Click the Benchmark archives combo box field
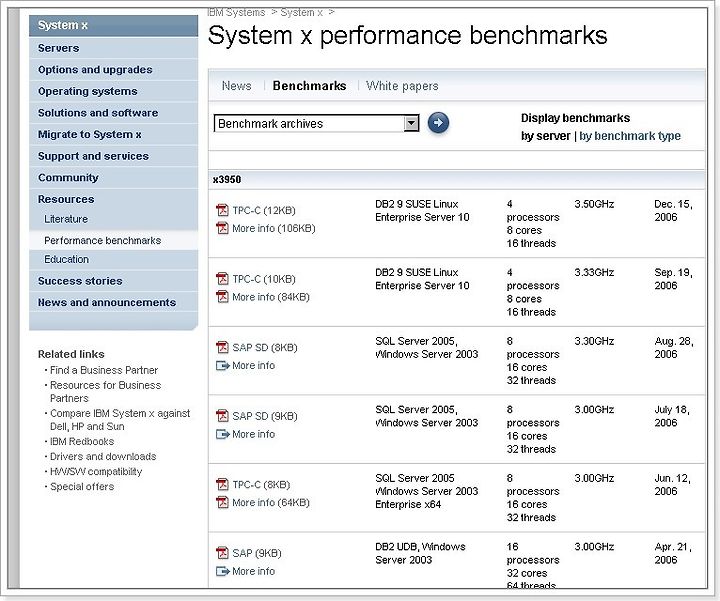The width and height of the screenshot is (720, 601). click(316, 123)
